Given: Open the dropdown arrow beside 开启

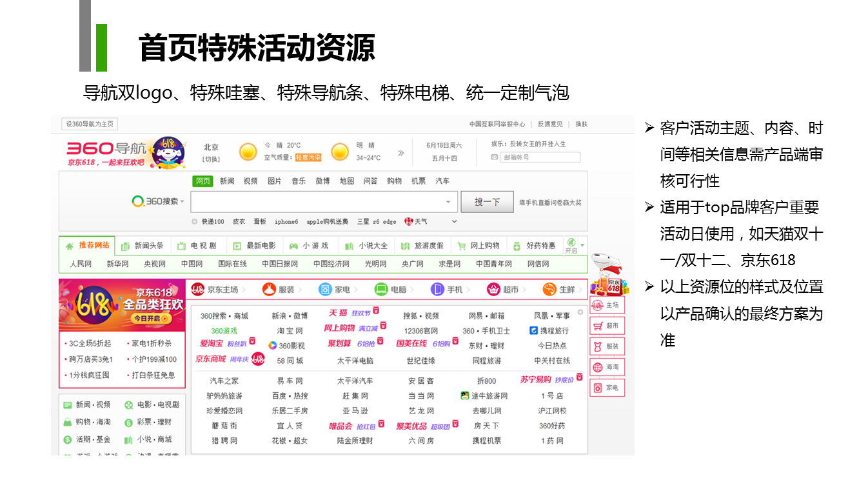Looking at the screenshot, I should click(583, 245).
